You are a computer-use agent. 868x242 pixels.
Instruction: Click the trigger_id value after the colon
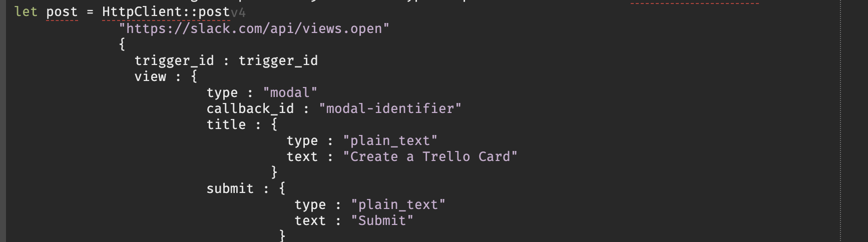(278, 60)
